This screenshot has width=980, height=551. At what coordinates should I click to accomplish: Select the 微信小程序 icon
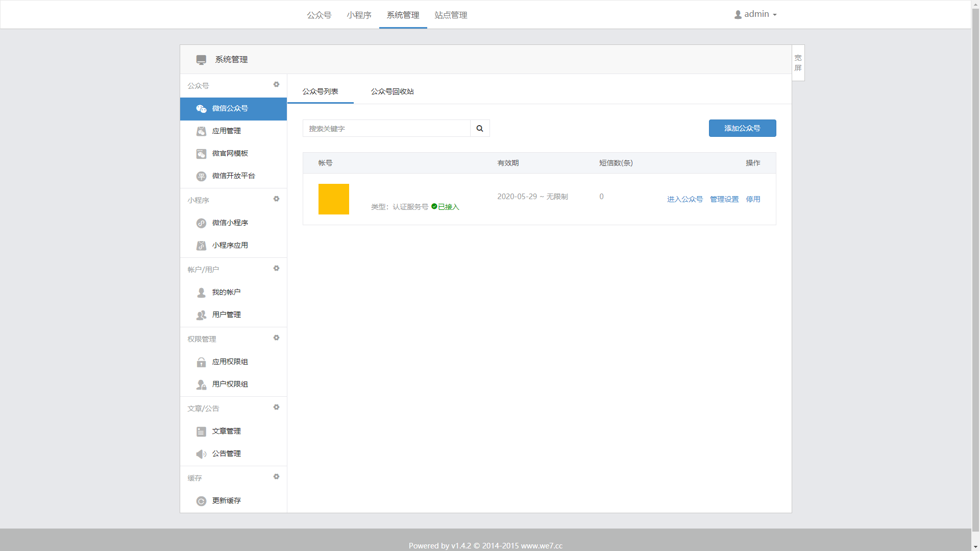(x=201, y=223)
